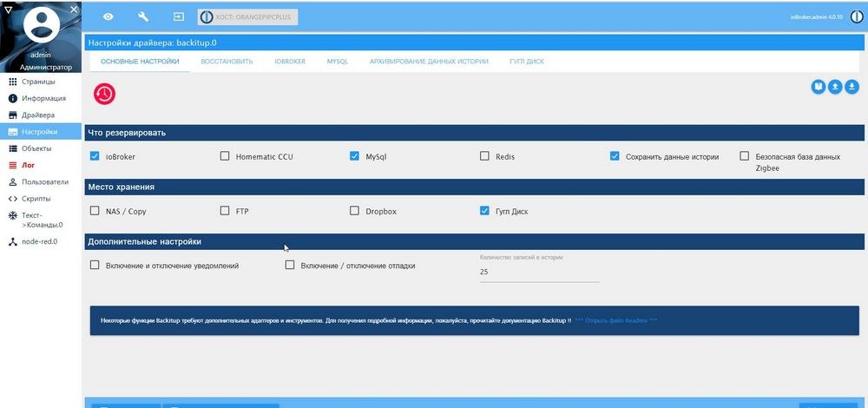Click the Настройки sidebar icon

tap(13, 132)
